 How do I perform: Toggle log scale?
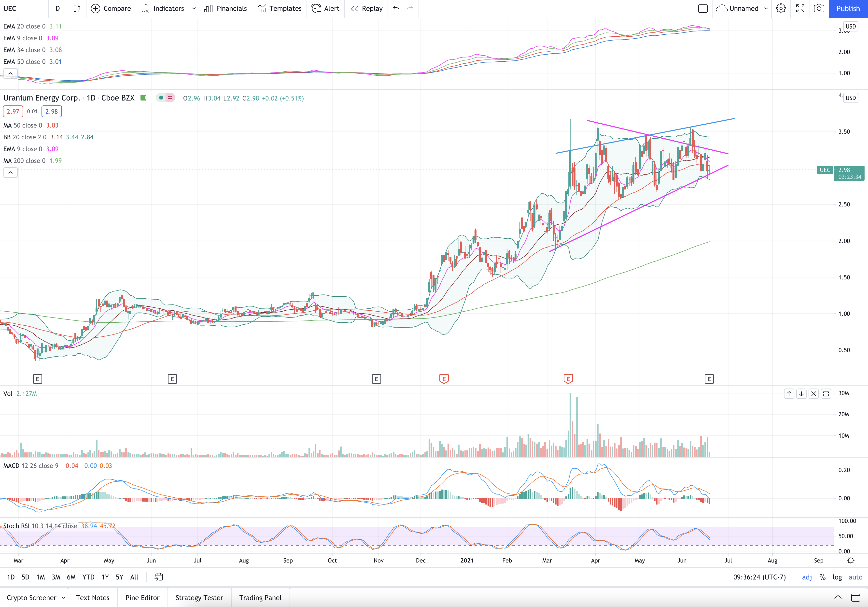837,577
